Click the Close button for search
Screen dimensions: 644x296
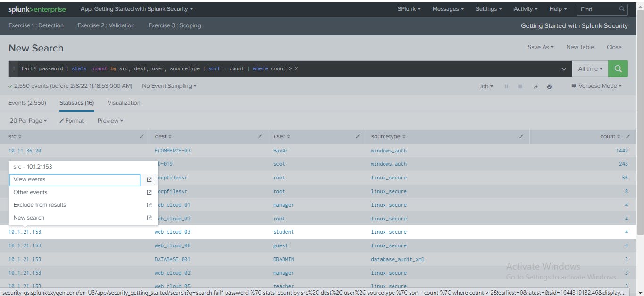coord(614,47)
